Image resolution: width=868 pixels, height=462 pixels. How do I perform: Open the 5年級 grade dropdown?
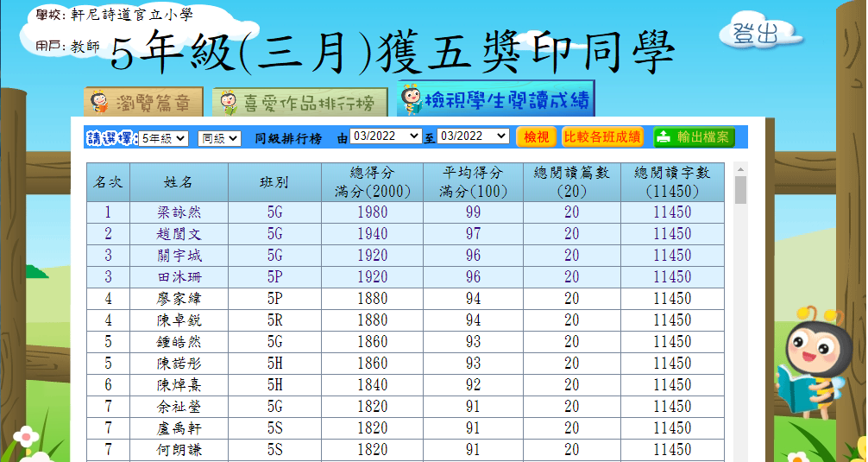(163, 137)
